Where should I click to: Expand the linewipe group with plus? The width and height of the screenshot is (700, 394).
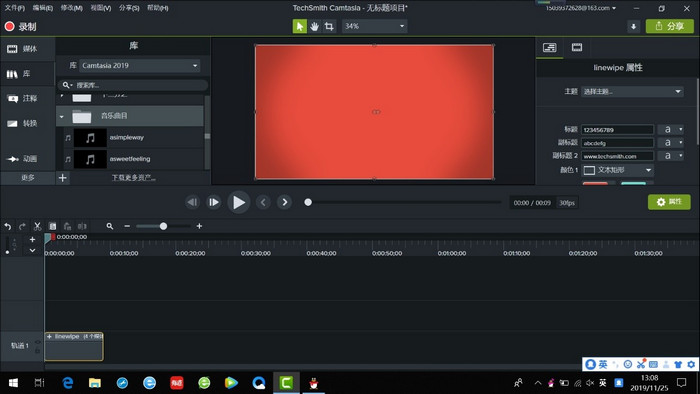[49, 336]
